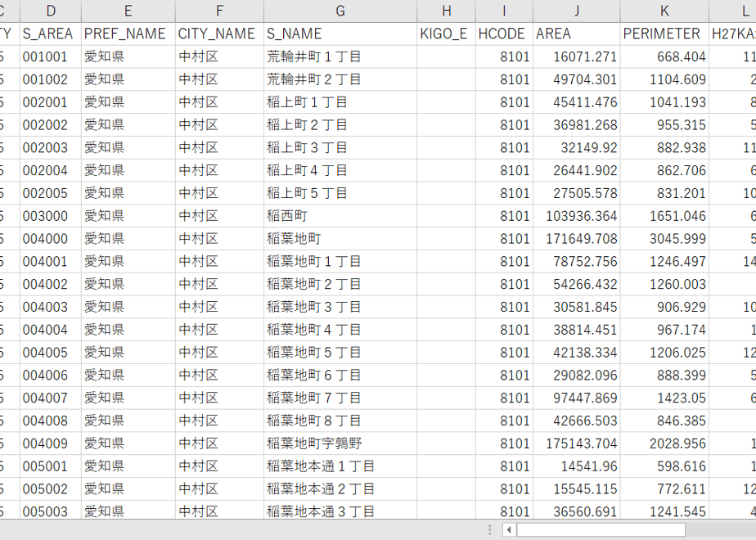Select AREA value 171649.708
Viewport: 756px width, 540px height.
pos(577,239)
